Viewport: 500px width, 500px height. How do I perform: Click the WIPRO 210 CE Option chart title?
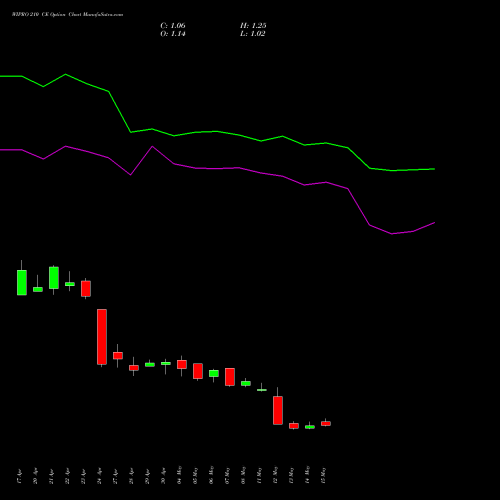pos(68,15)
